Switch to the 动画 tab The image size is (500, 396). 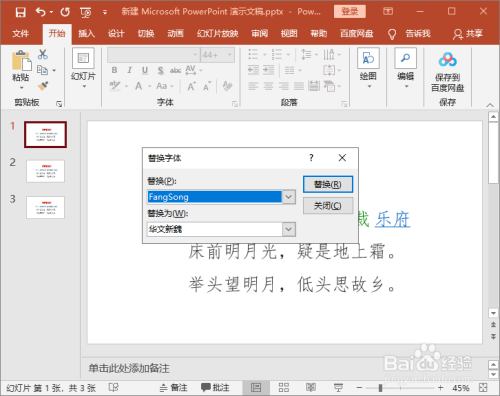tap(175, 34)
